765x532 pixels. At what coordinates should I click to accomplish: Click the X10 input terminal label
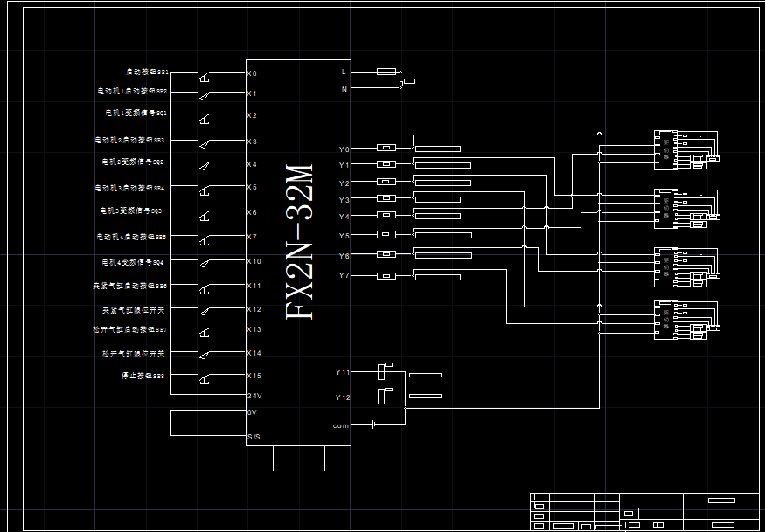click(x=254, y=261)
